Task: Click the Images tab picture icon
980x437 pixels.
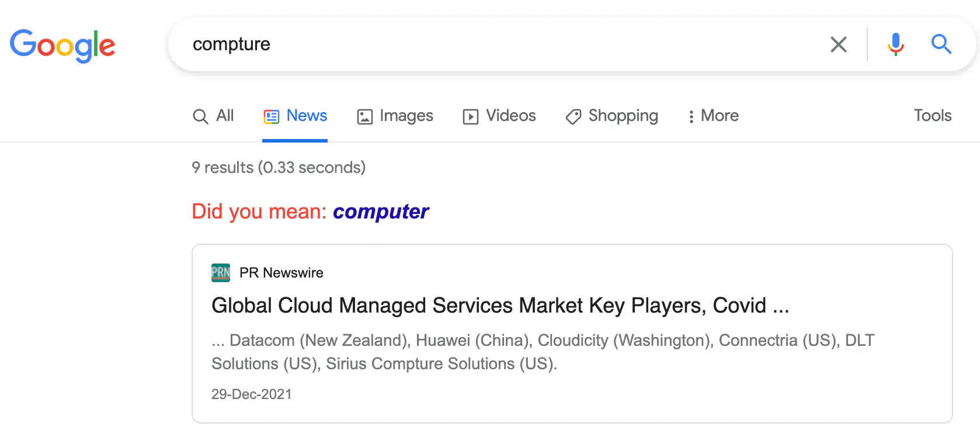Action: point(365,117)
